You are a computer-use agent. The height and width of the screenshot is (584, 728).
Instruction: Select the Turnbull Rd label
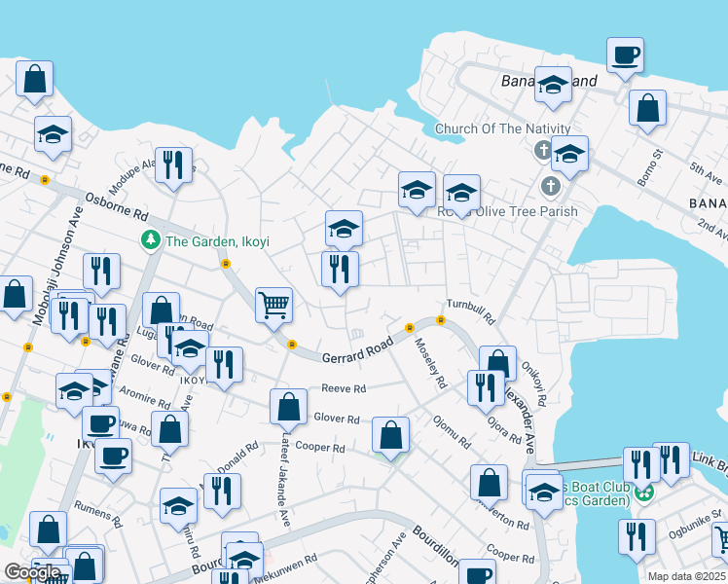click(x=471, y=311)
